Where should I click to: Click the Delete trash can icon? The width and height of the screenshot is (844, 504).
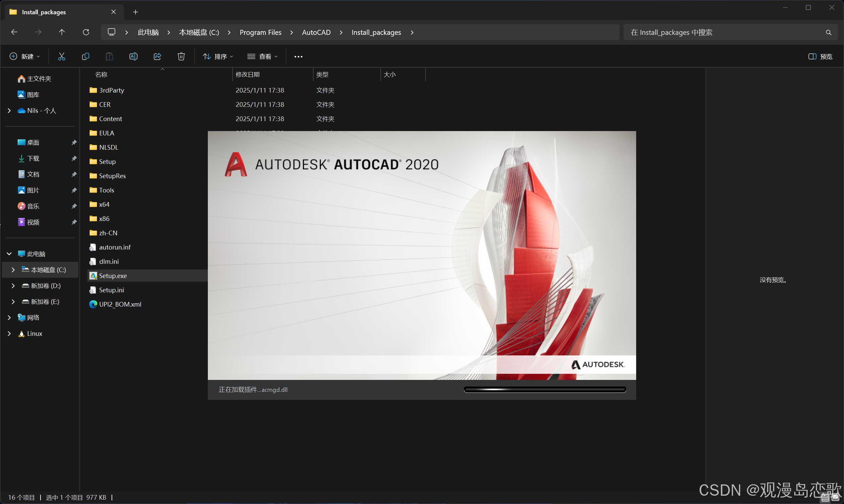point(181,56)
